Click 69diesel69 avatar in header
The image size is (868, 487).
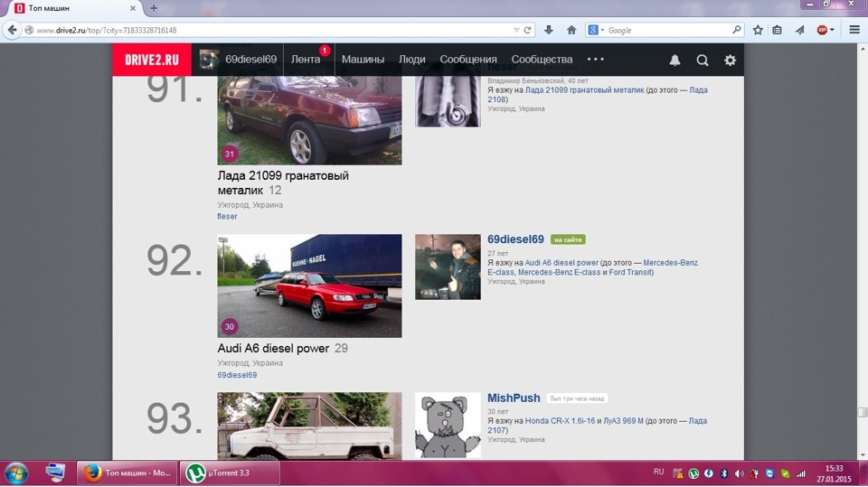point(209,60)
